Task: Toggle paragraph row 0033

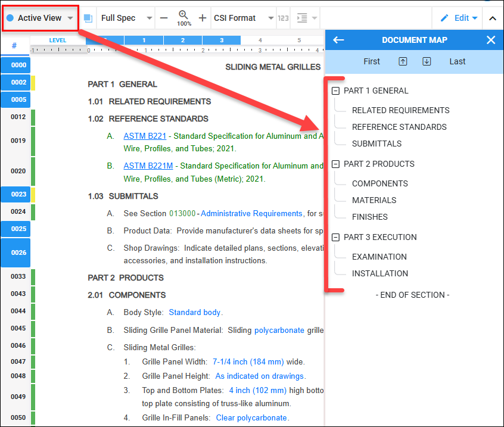Action: click(x=15, y=277)
